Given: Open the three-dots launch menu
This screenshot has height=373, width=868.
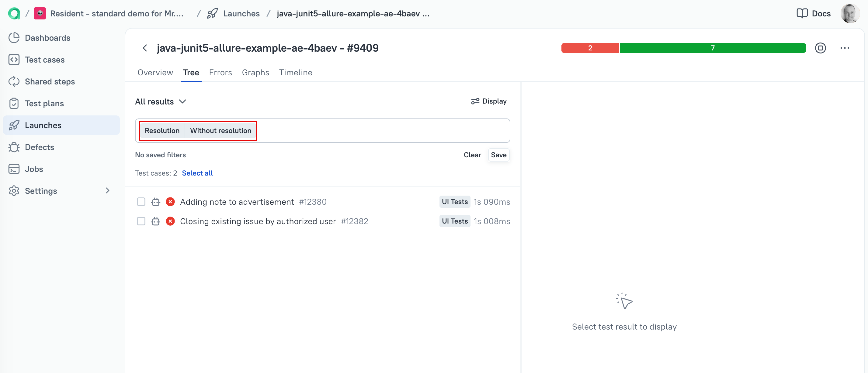Looking at the screenshot, I should (844, 48).
